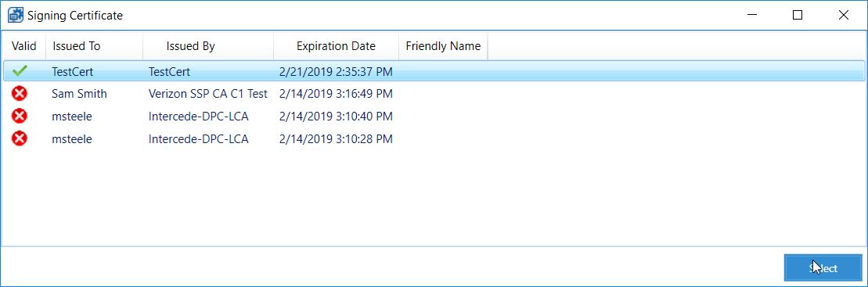Screen dimensions: 868x287
Task: Click the red X icon for the 3:10:40 PM msteele certificate
Action: [x=20, y=116]
